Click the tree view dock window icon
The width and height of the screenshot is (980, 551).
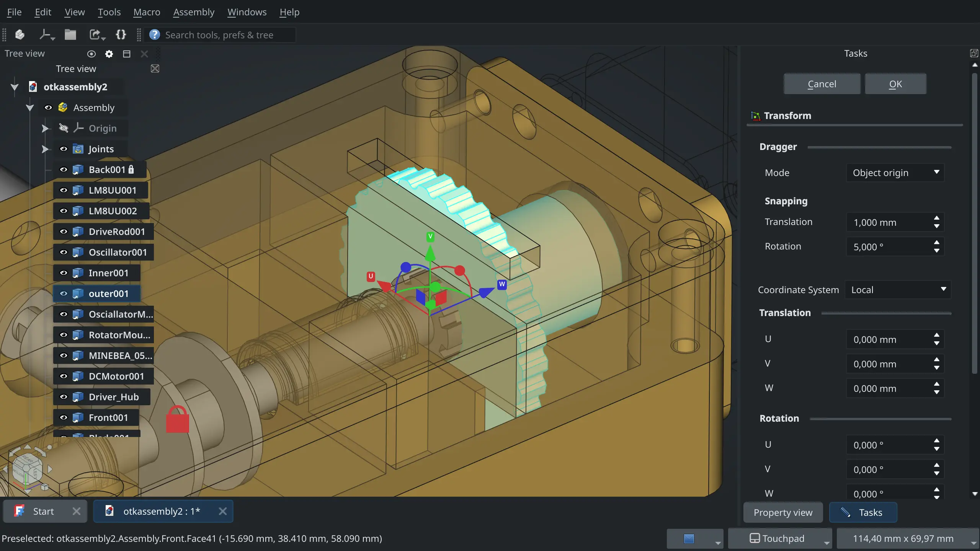pos(127,54)
